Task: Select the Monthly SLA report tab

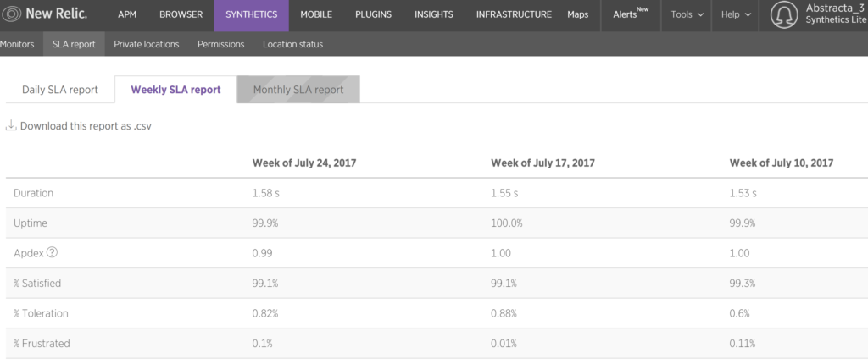Action: [x=298, y=90]
